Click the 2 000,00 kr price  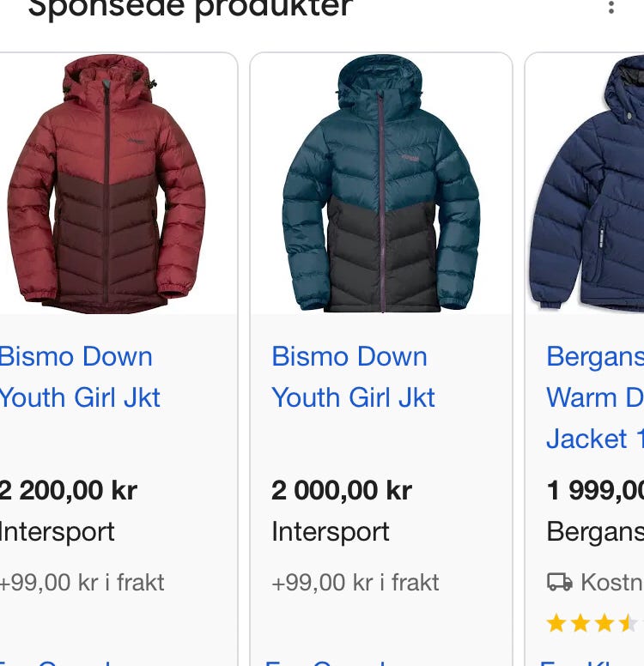pyautogui.click(x=342, y=491)
